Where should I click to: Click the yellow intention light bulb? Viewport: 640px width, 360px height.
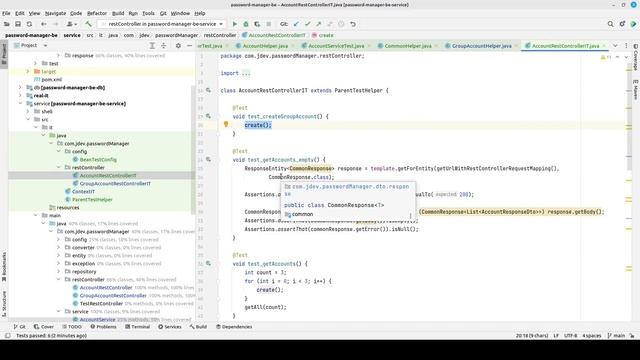(226, 124)
